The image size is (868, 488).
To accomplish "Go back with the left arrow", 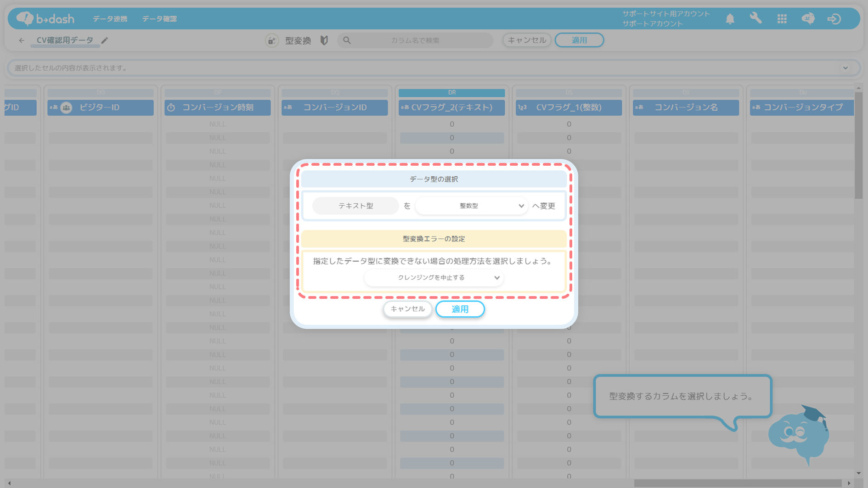I will tap(22, 40).
